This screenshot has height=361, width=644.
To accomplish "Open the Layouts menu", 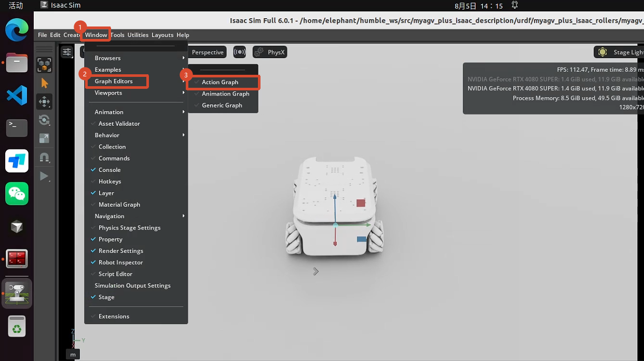I will pos(162,35).
